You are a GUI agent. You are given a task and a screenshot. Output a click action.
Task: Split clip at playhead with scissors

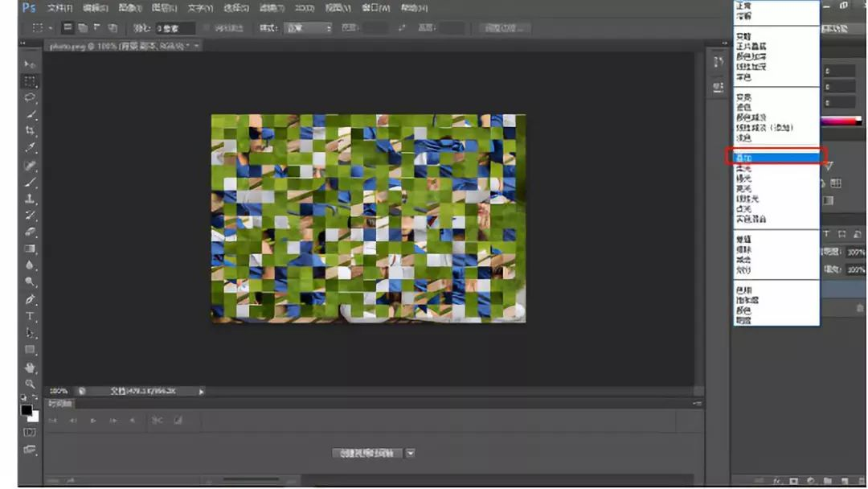coord(157,421)
